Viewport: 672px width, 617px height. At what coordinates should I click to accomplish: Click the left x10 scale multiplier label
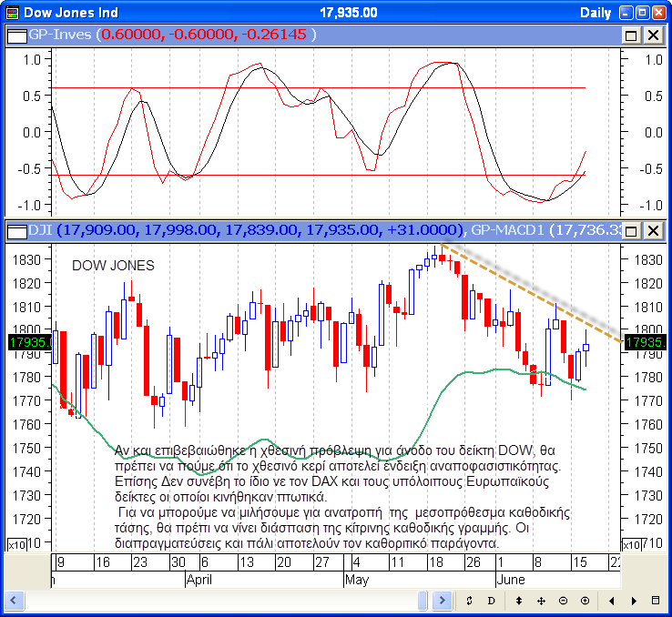(17, 545)
